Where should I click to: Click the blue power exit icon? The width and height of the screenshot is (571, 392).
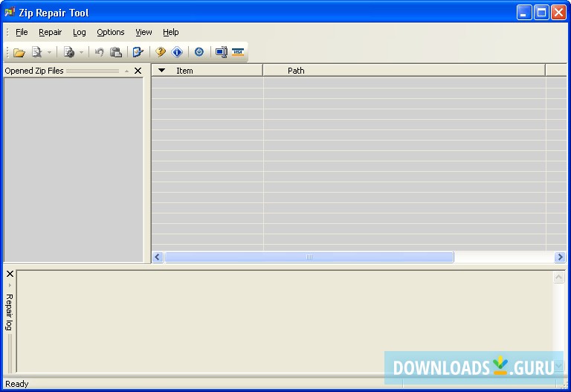click(199, 52)
